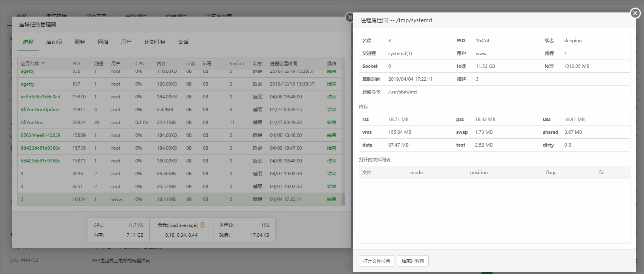Click PID value 16454 in properties
644x274 pixels.
[482, 40]
